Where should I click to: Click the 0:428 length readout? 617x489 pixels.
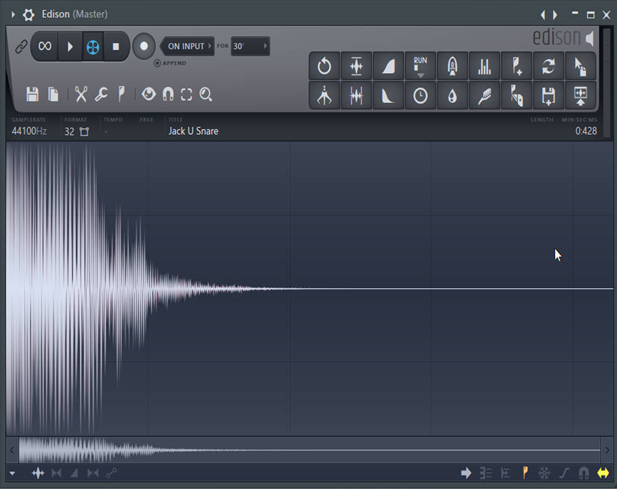coord(586,131)
